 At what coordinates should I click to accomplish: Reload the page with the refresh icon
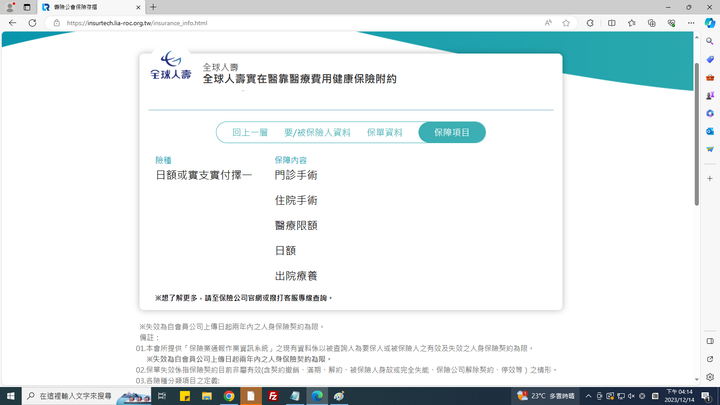32,22
